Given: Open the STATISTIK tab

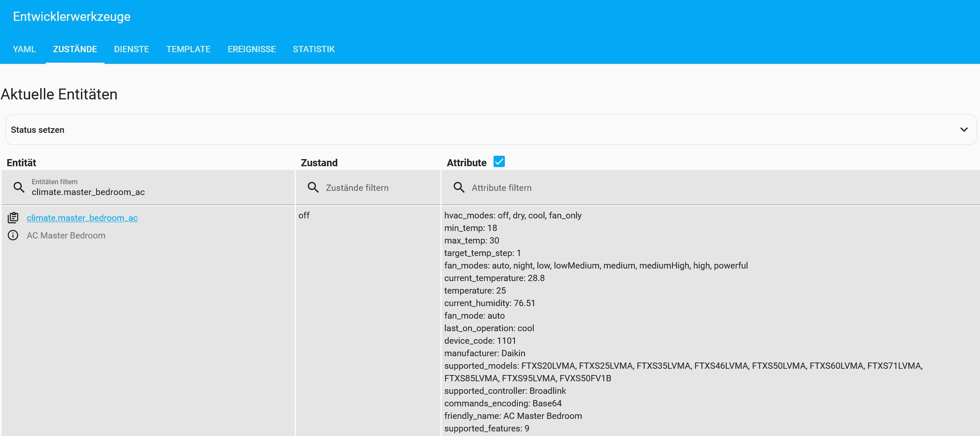Looking at the screenshot, I should click(314, 49).
